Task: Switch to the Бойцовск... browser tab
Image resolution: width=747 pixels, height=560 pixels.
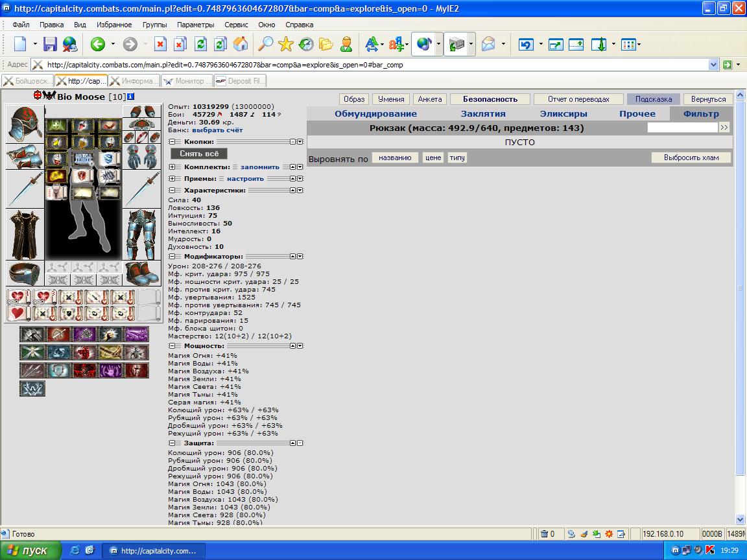Action: tap(27, 81)
